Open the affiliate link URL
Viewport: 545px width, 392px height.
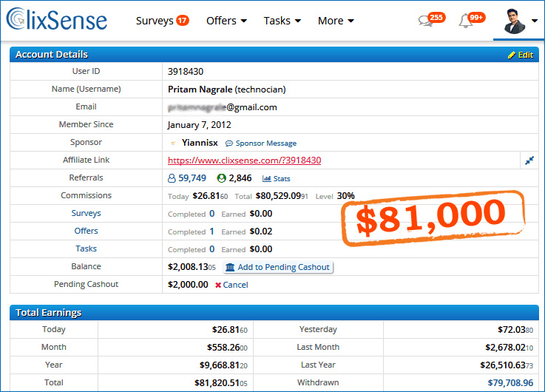244,160
